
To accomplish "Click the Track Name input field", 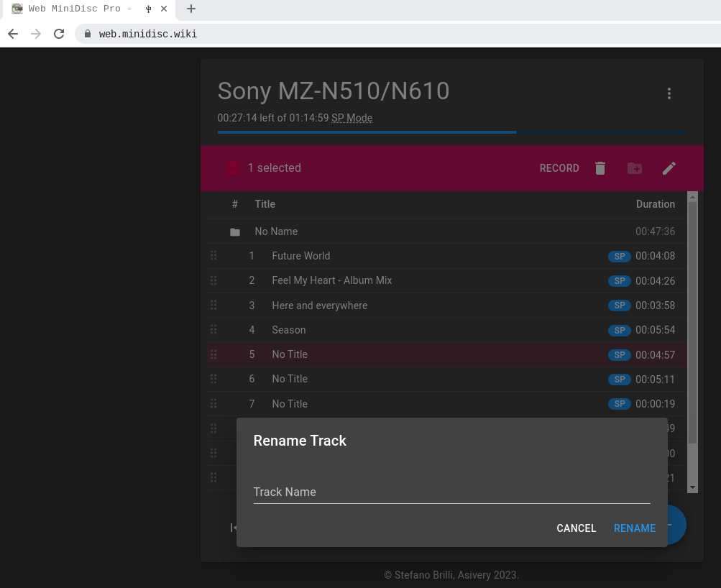I will pos(451,492).
